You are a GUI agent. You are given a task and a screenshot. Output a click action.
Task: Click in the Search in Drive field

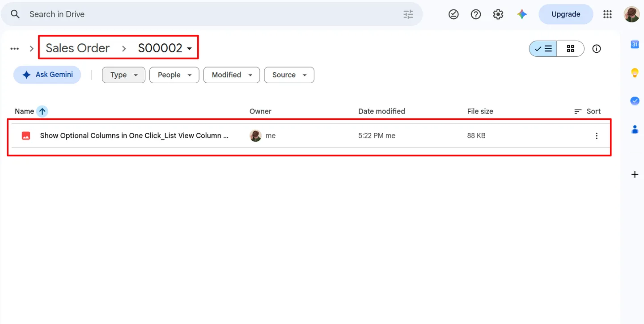[212, 14]
